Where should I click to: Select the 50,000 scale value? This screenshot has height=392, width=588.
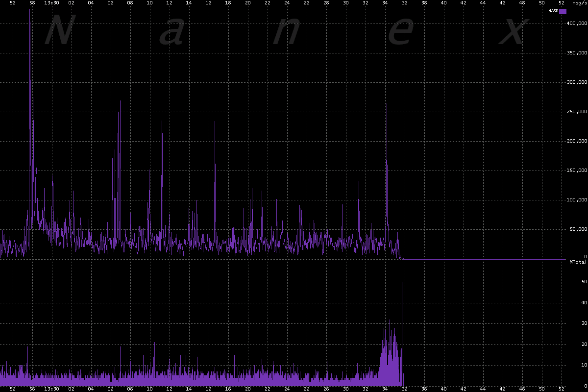click(x=579, y=229)
